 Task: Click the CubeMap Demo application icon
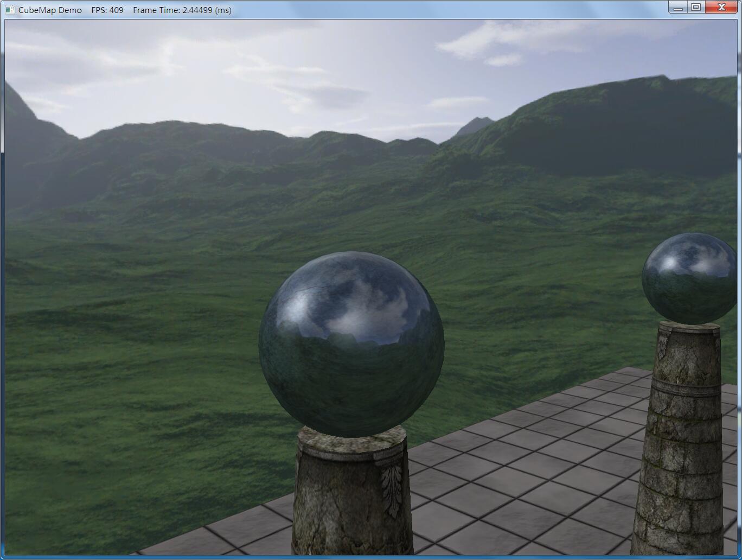(9, 9)
